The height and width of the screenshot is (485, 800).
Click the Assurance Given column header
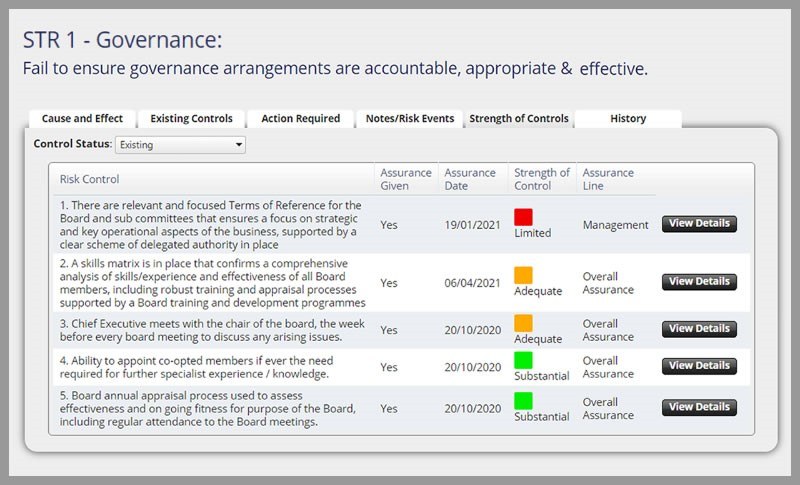[x=406, y=179]
